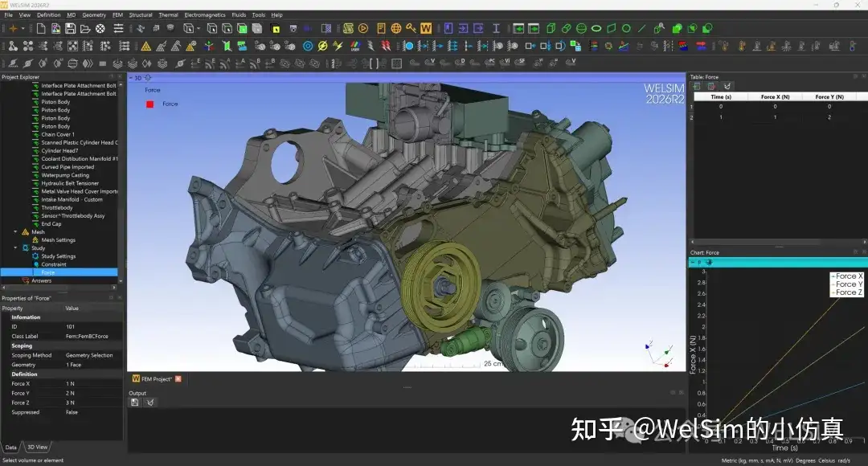
Task: Click the green boolean union icon
Action: point(677,28)
